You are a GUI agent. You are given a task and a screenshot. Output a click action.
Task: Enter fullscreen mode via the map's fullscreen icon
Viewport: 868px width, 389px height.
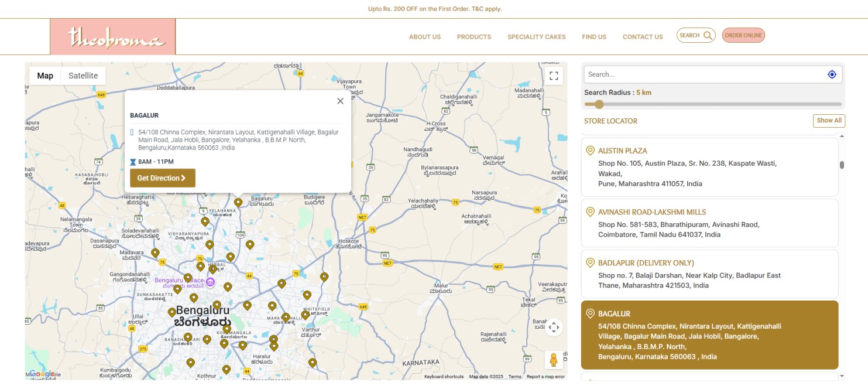(554, 75)
